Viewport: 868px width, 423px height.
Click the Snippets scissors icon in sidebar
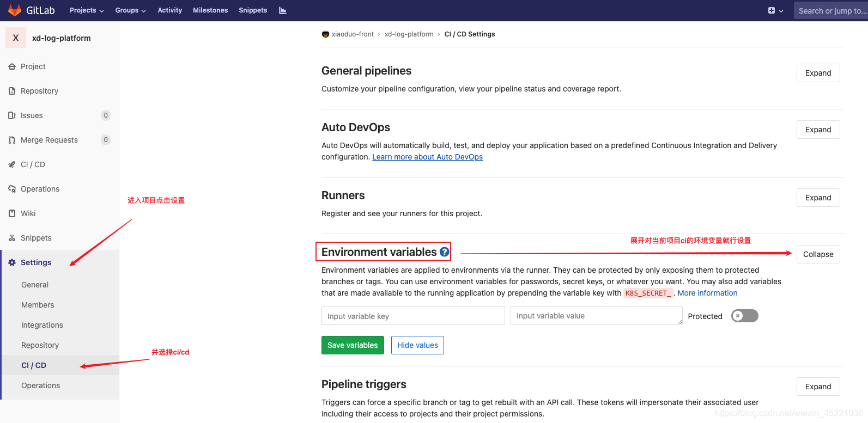click(12, 238)
